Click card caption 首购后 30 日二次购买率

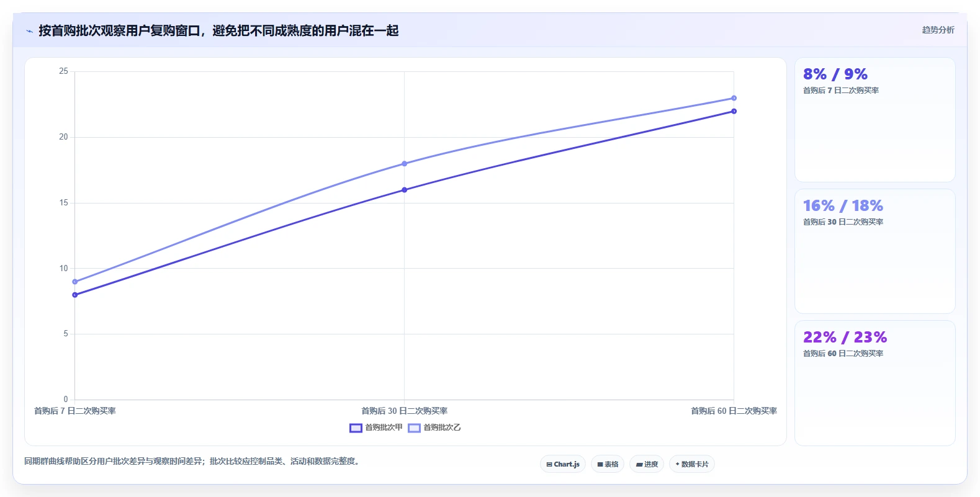pyautogui.click(x=843, y=222)
